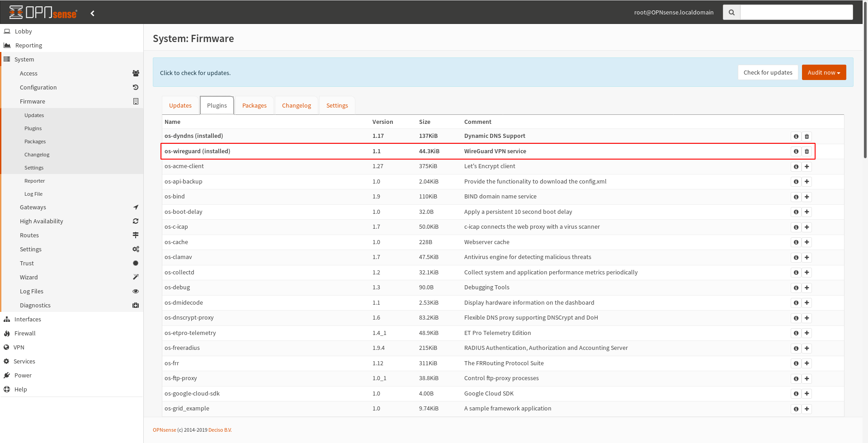The width and height of the screenshot is (868, 443).
Task: Open the Deciso B.V. footer link
Action: pos(220,430)
